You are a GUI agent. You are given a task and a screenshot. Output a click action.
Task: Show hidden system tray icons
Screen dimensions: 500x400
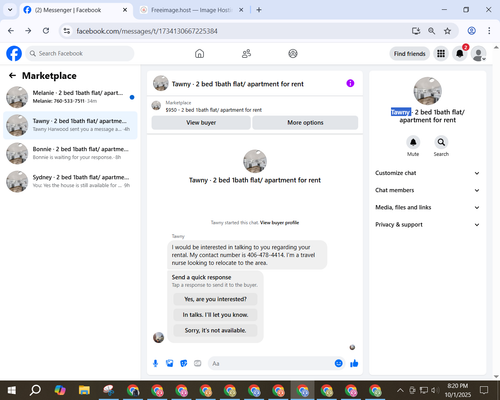pyautogui.click(x=400, y=390)
